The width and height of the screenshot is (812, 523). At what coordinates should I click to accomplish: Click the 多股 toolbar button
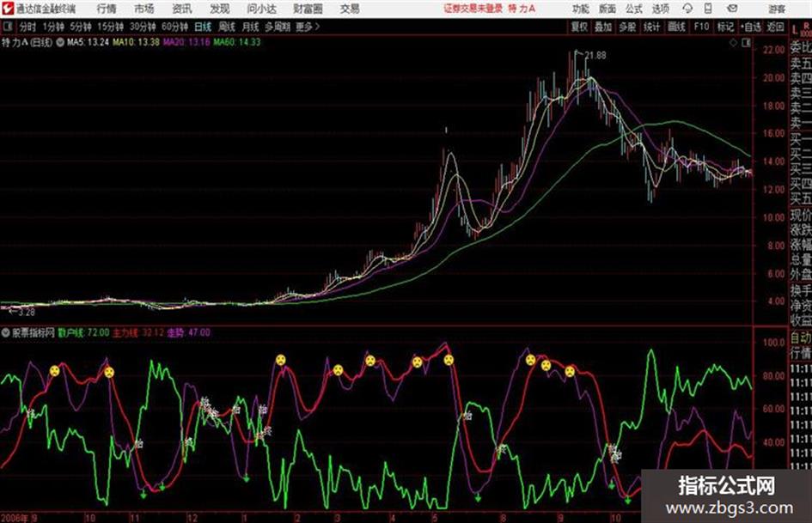(x=627, y=27)
